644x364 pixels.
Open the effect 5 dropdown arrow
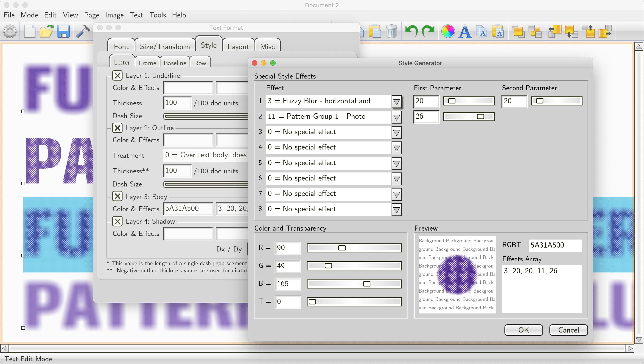[397, 164]
